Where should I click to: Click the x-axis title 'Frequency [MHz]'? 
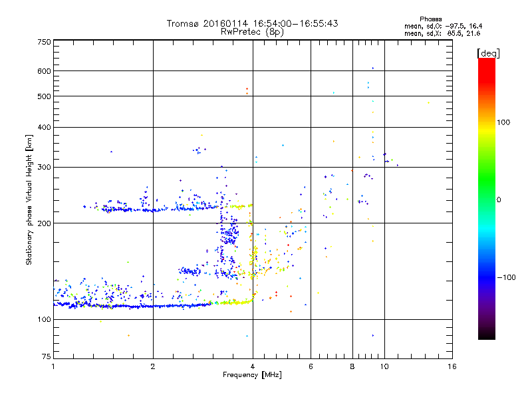[x=252, y=375]
